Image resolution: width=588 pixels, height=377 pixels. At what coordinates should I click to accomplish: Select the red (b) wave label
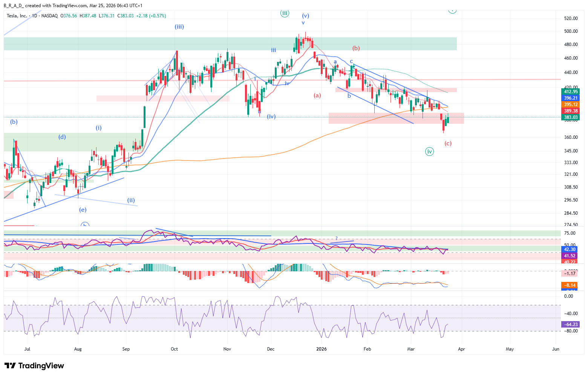(x=356, y=48)
